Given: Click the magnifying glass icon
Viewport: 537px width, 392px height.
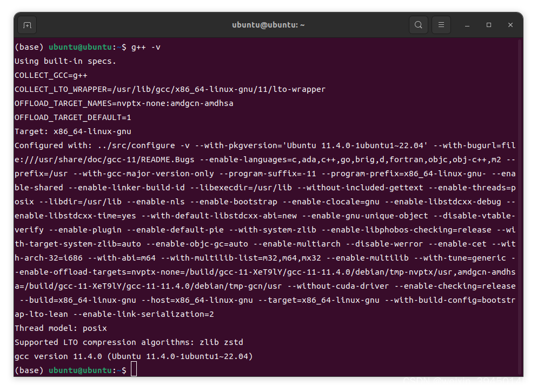Looking at the screenshot, I should [418, 25].
